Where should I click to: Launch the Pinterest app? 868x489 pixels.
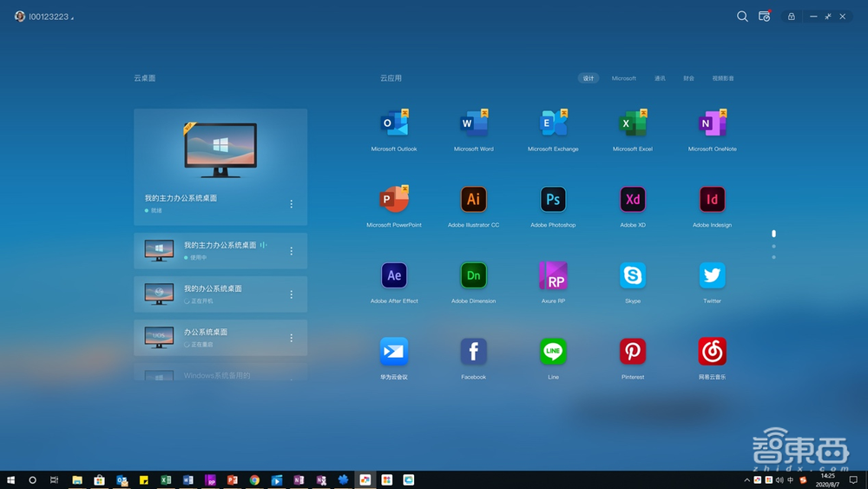point(633,352)
